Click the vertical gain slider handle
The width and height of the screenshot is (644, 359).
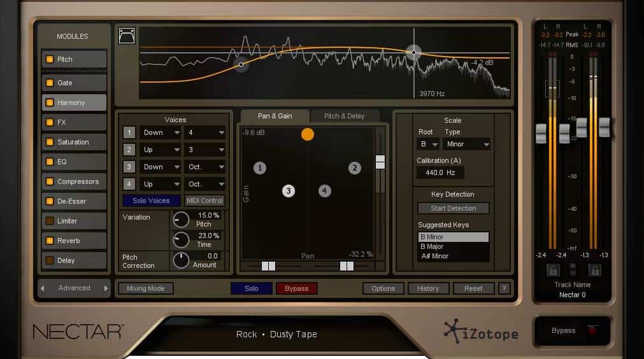pyautogui.click(x=380, y=162)
